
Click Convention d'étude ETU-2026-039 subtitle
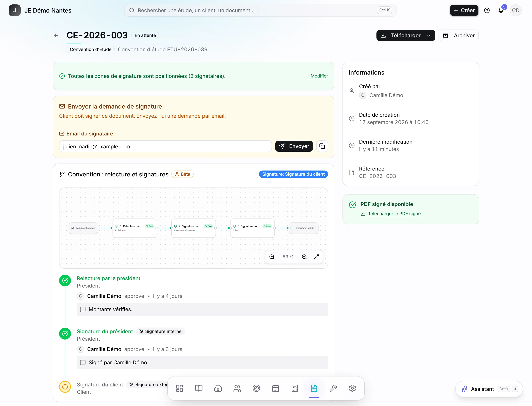pyautogui.click(x=163, y=49)
